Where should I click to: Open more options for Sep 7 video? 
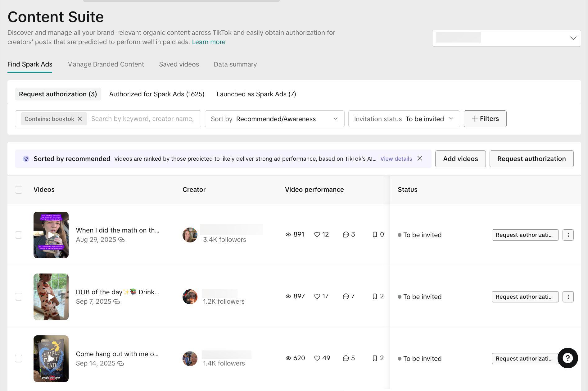click(568, 297)
